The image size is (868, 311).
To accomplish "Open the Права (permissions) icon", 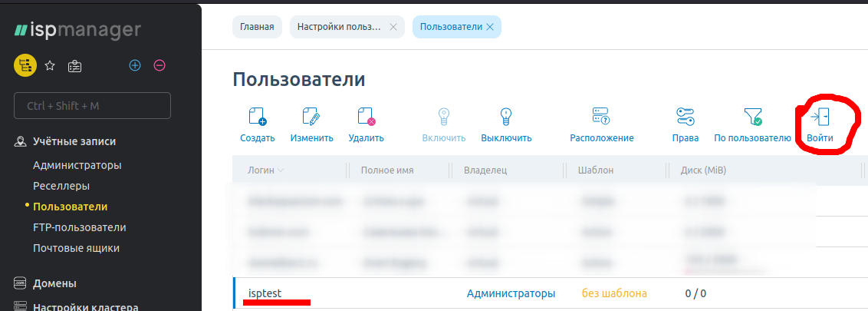I will click(x=685, y=117).
